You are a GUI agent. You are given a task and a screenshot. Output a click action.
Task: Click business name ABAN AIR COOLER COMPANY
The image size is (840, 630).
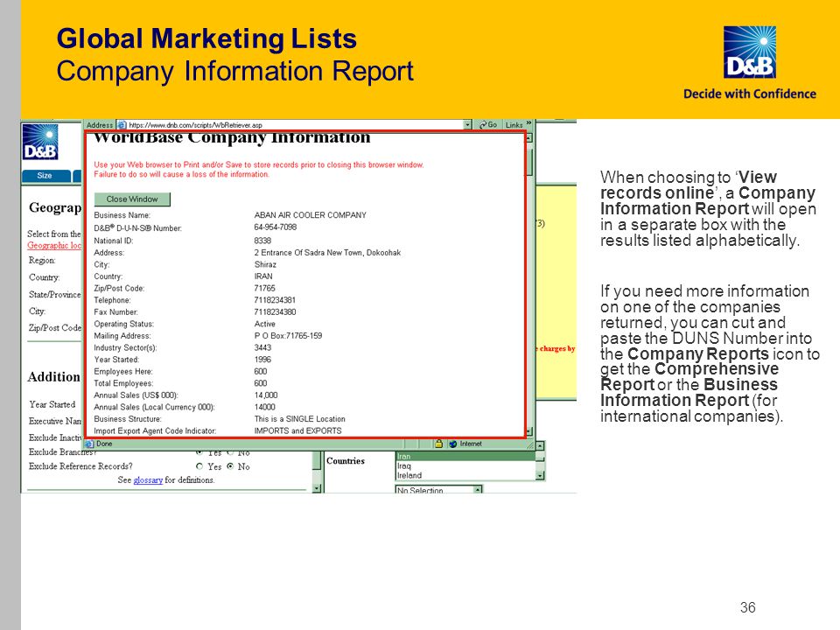(310, 215)
